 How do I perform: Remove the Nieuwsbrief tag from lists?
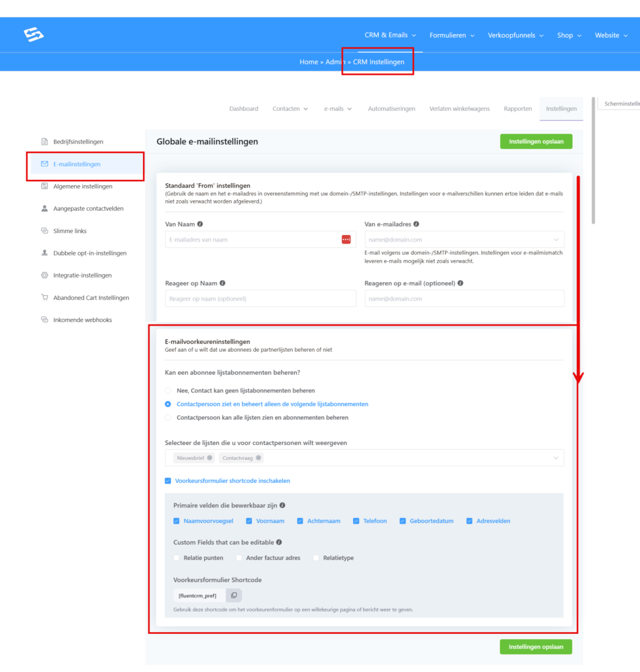[209, 458]
